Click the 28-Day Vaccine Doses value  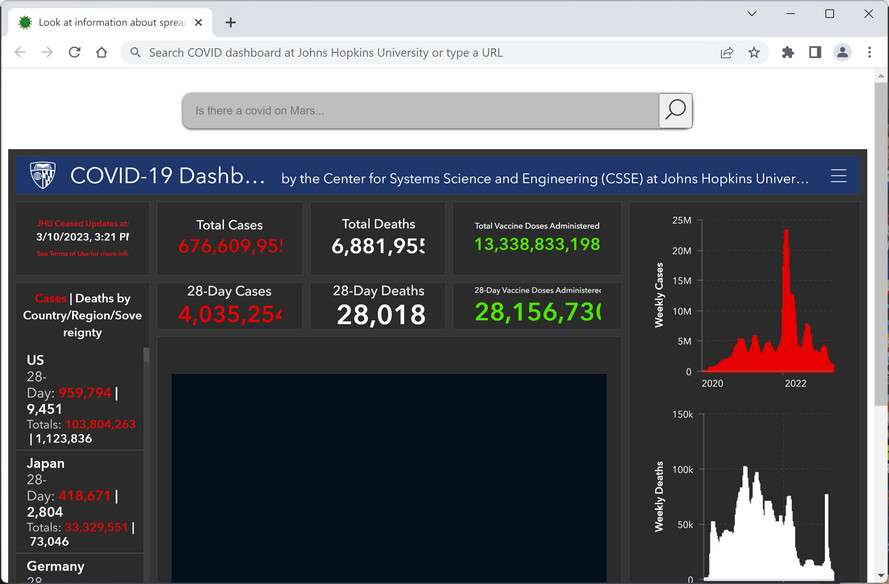pyautogui.click(x=538, y=312)
